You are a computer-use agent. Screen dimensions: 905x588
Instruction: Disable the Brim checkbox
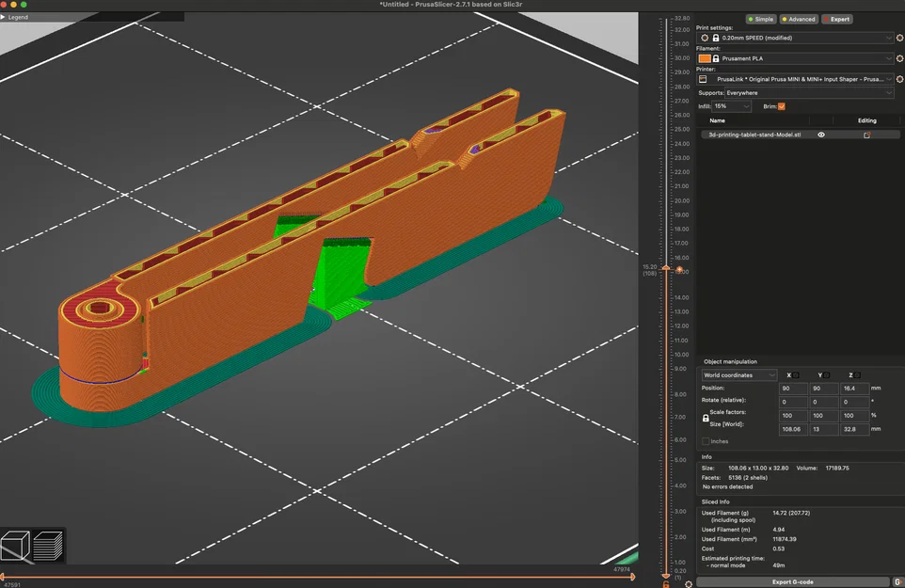coord(782,106)
